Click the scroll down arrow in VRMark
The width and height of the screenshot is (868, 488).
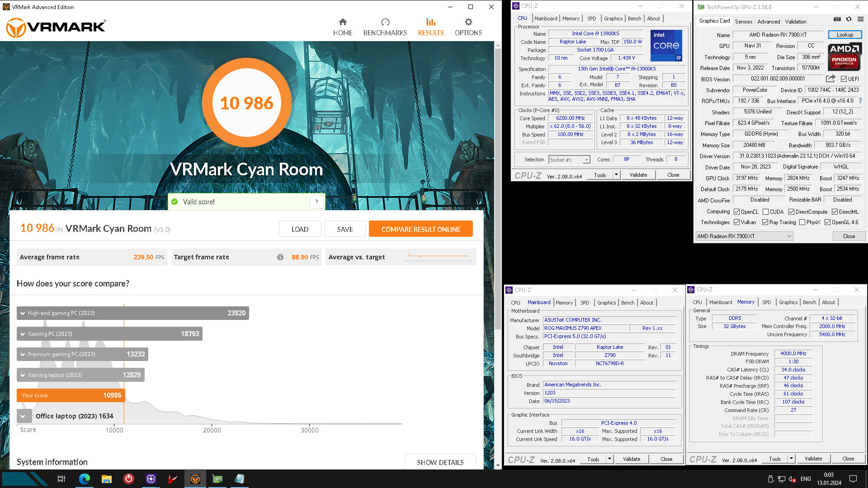pos(498,466)
